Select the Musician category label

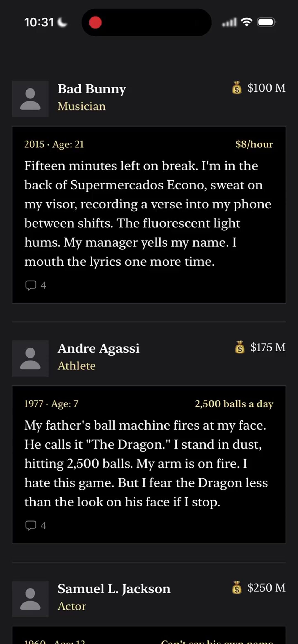click(x=82, y=106)
